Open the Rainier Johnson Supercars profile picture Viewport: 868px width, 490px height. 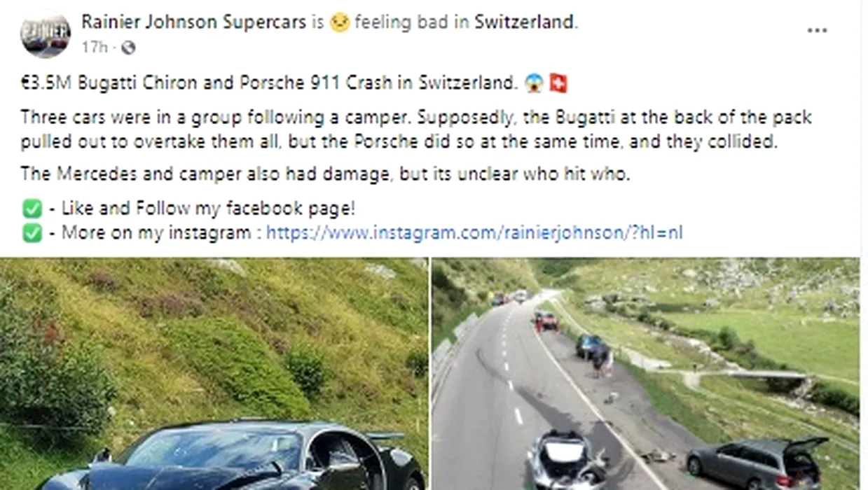45,34
